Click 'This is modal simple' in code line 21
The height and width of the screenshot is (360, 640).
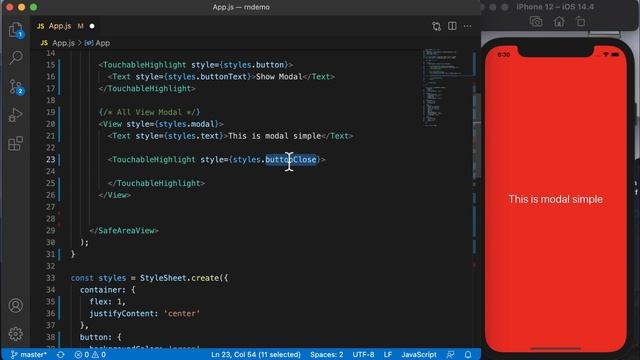tap(274, 136)
